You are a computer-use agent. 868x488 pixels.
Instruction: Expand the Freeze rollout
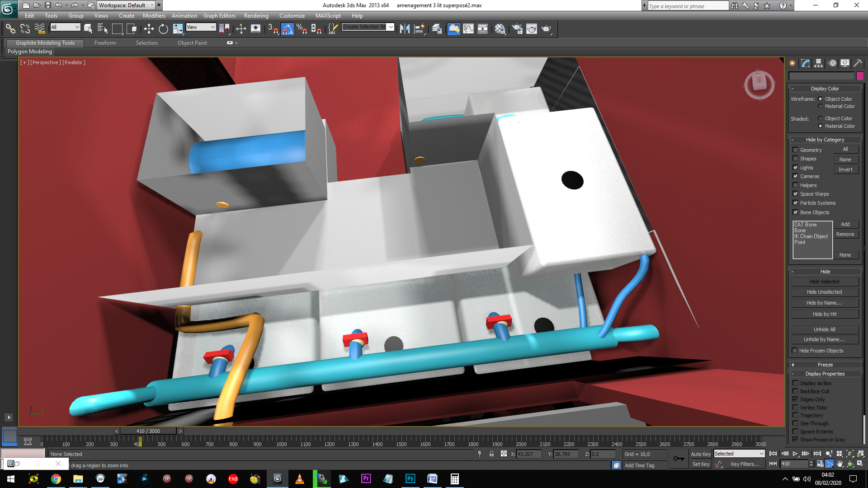click(825, 365)
